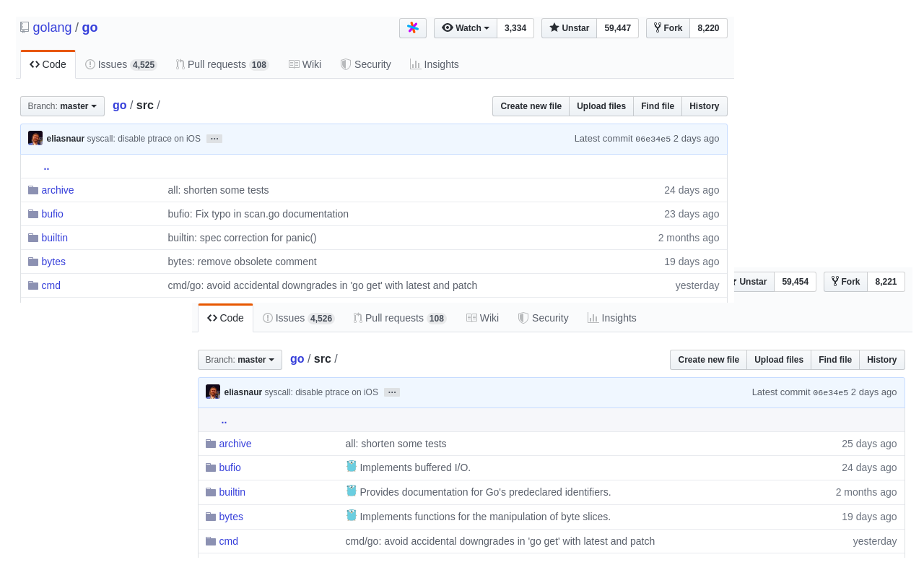This screenshot has height=578, width=924.
Task: Open Pull requests tab in lower page
Action: (x=400, y=318)
